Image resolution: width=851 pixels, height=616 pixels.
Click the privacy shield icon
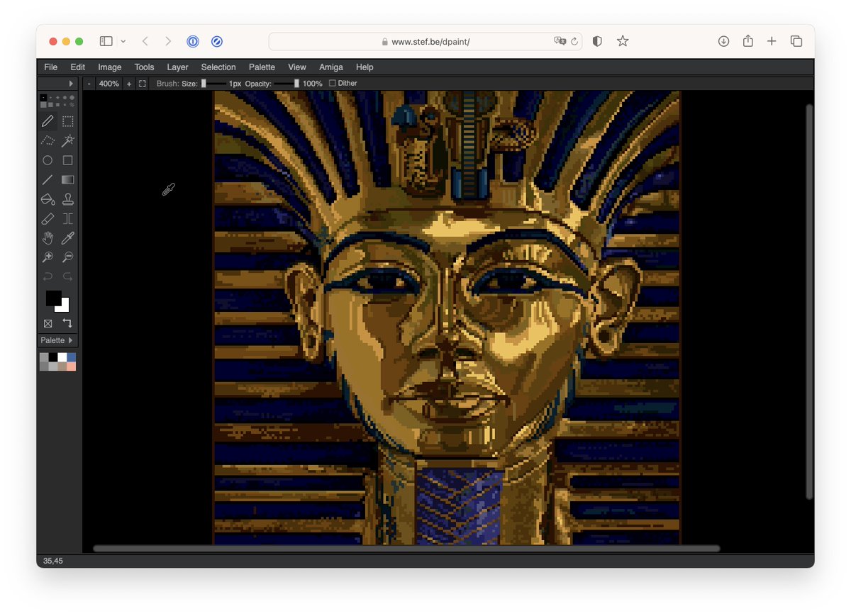tap(597, 41)
